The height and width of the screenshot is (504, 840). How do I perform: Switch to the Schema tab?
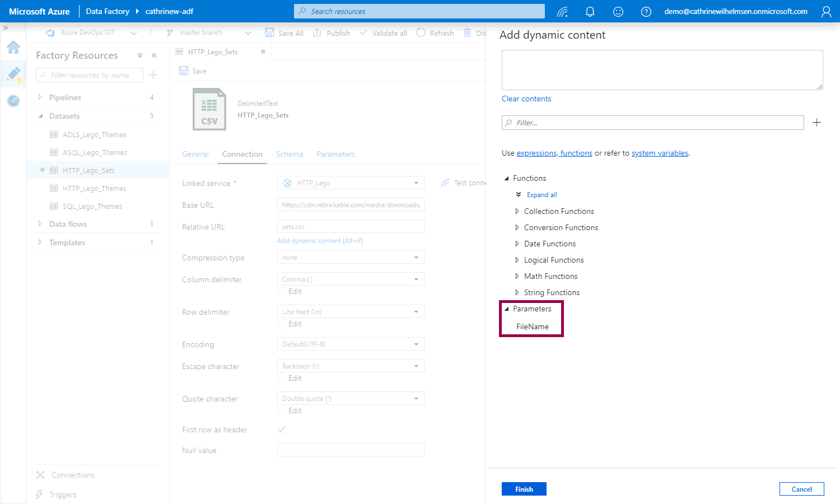[290, 154]
